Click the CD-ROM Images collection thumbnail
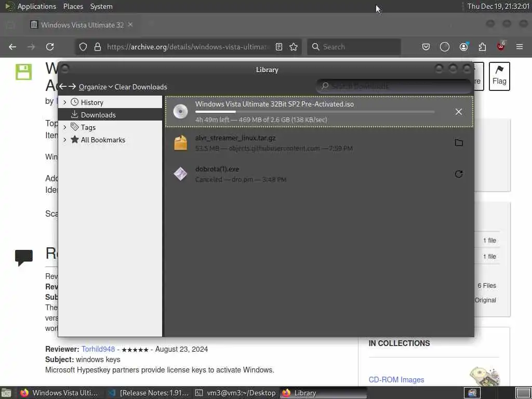532x399 pixels. pos(485,376)
